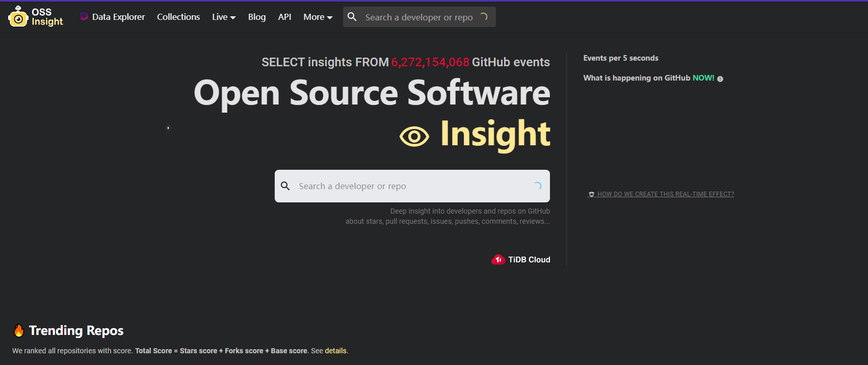Open the TiDB Cloud logo link
The width and height of the screenshot is (868, 365).
pyautogui.click(x=521, y=259)
